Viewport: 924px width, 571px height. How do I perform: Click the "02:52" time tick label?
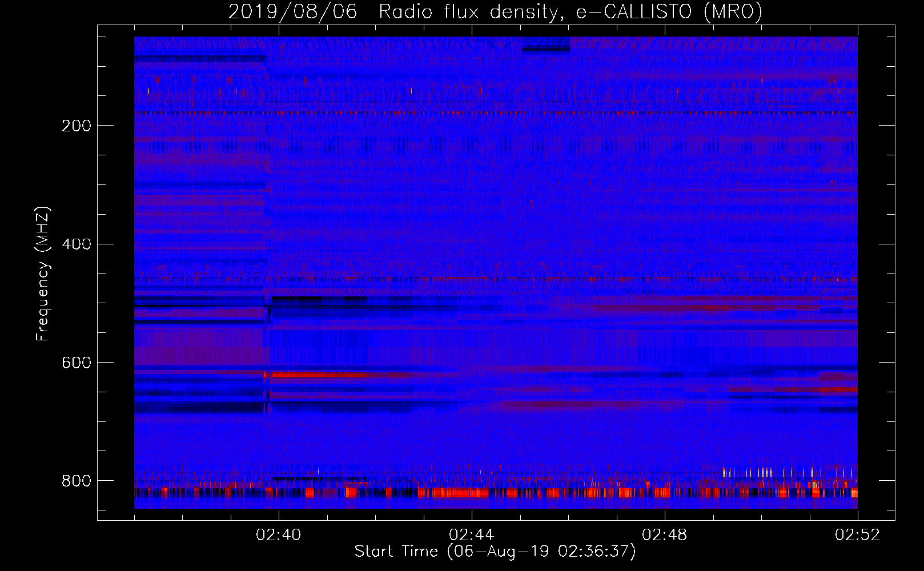click(x=857, y=535)
